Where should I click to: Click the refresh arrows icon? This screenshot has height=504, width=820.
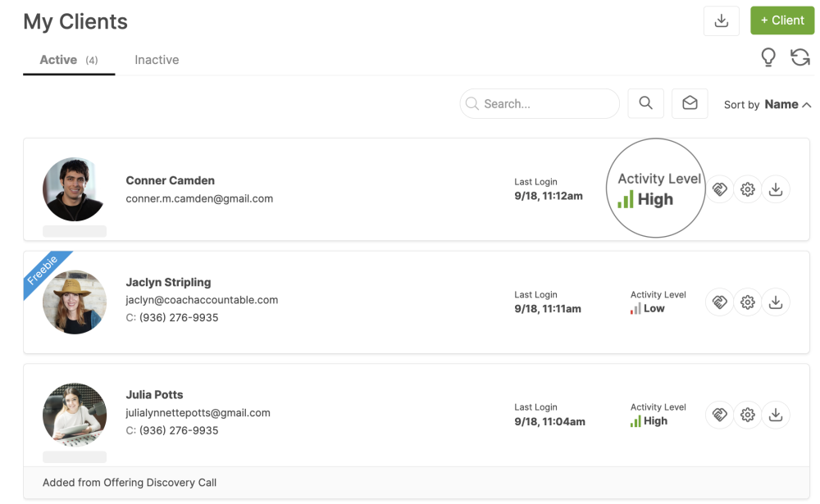tap(799, 57)
